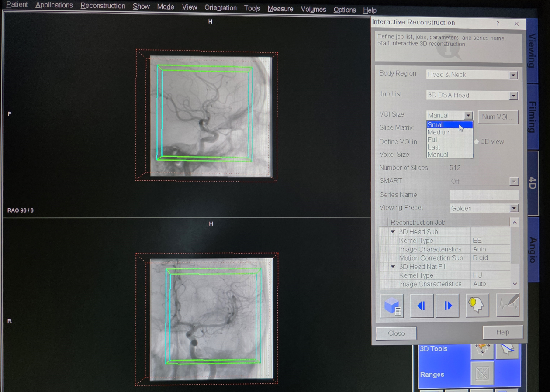Click the 3D Tools head orientation icon
The width and height of the screenshot is (550, 392).
click(x=482, y=349)
